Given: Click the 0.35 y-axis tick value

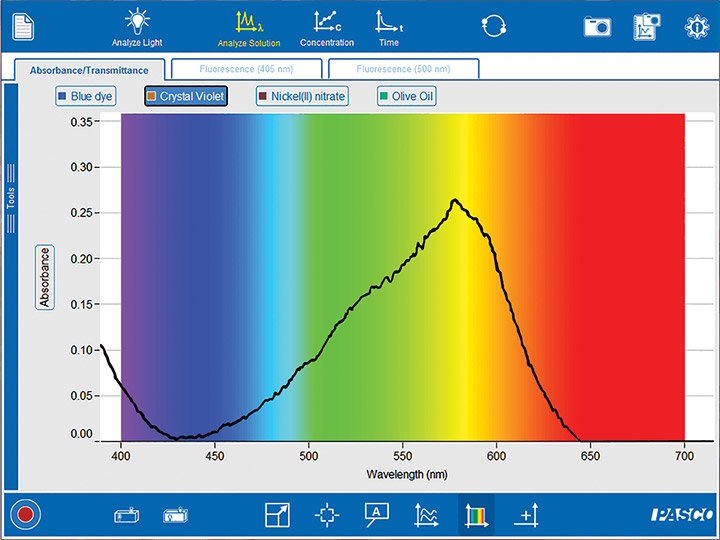Looking at the screenshot, I should pos(82,122).
